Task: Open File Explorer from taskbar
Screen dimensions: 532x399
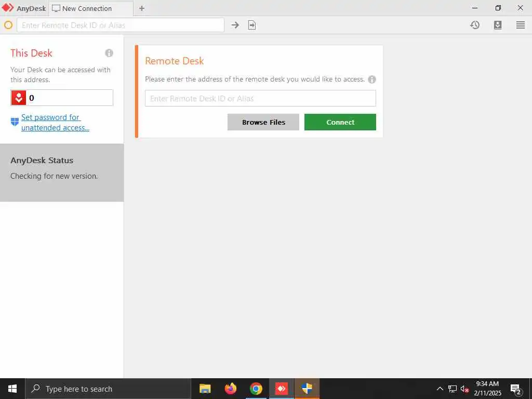Action: [205, 389]
